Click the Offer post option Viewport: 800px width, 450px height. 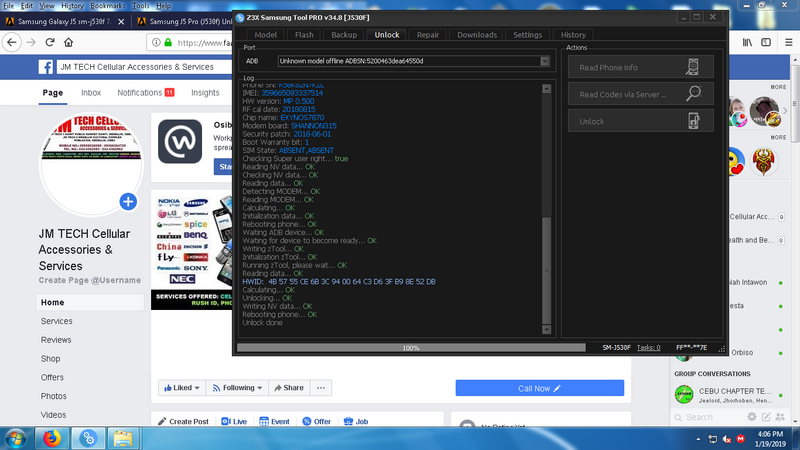[x=317, y=421]
